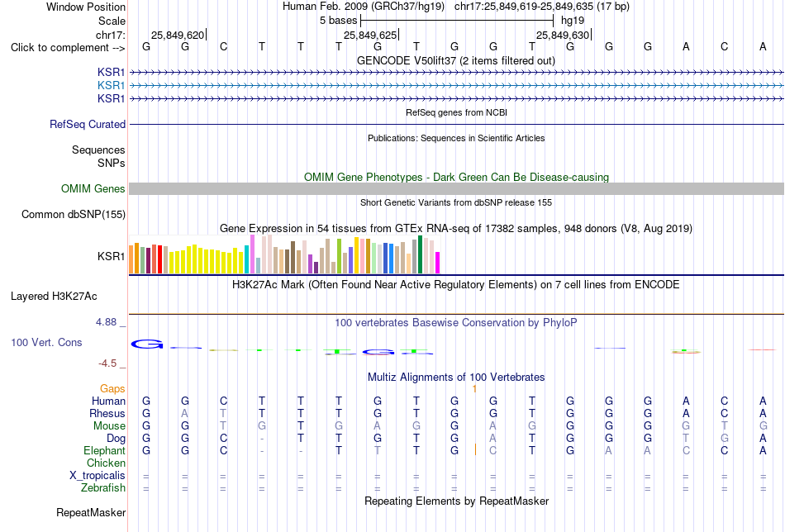Viewport: 785px width, 532px height.
Task: Click the -4.5 lower conservation scale value
Action: tap(107, 363)
